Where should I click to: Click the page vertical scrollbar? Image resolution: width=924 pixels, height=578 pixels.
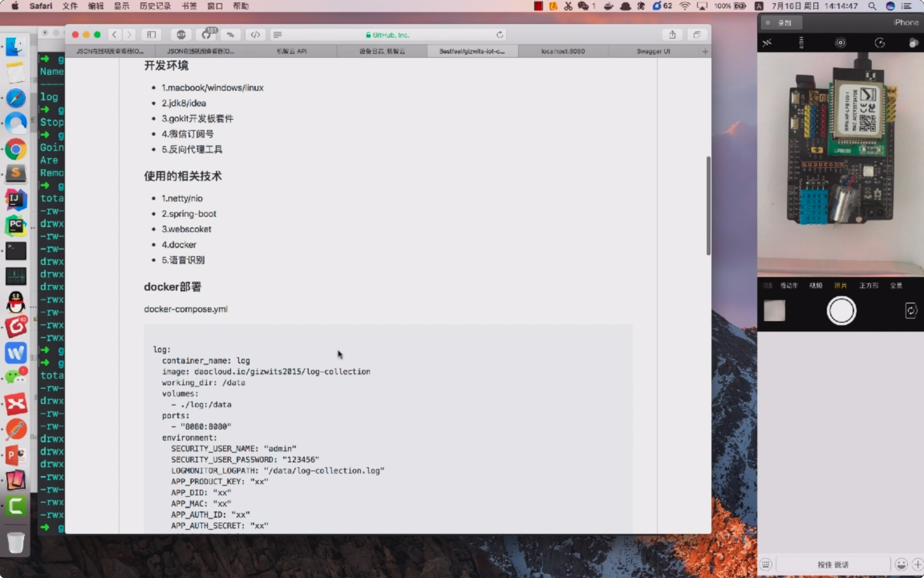click(708, 206)
